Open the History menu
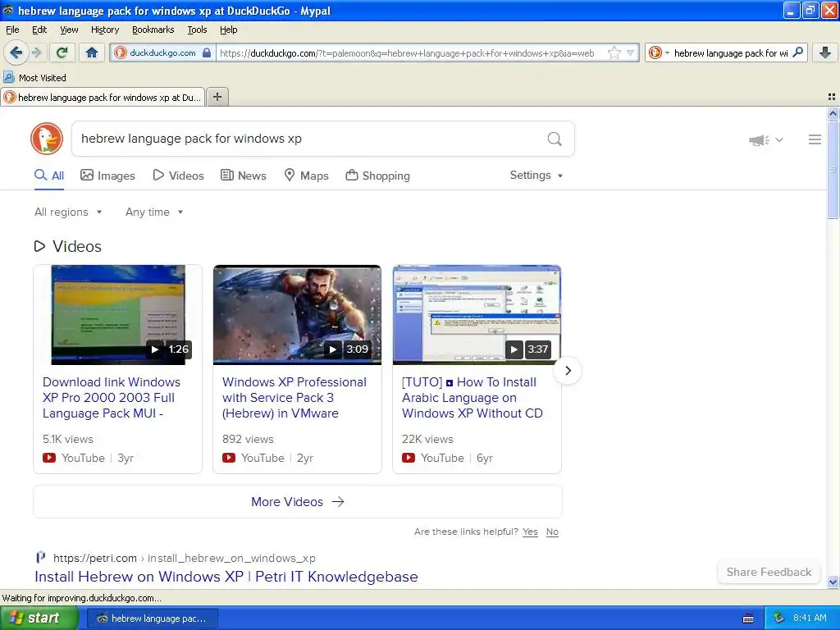Viewport: 840px width, 630px height. click(x=104, y=30)
